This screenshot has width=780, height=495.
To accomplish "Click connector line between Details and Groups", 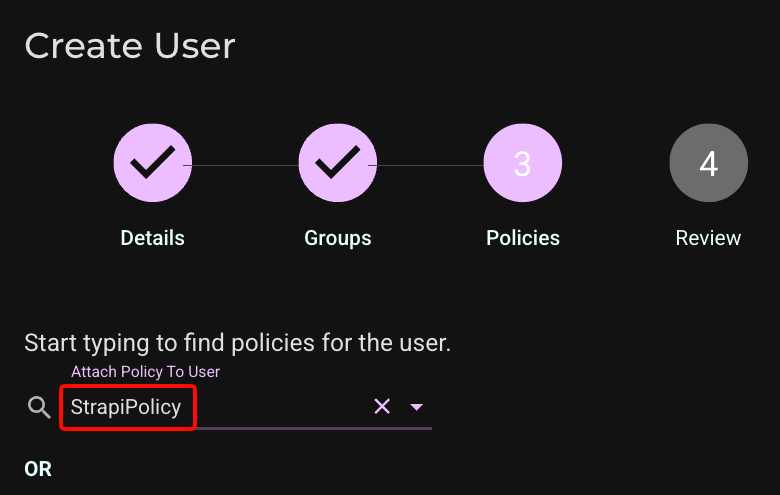I will tap(245, 165).
